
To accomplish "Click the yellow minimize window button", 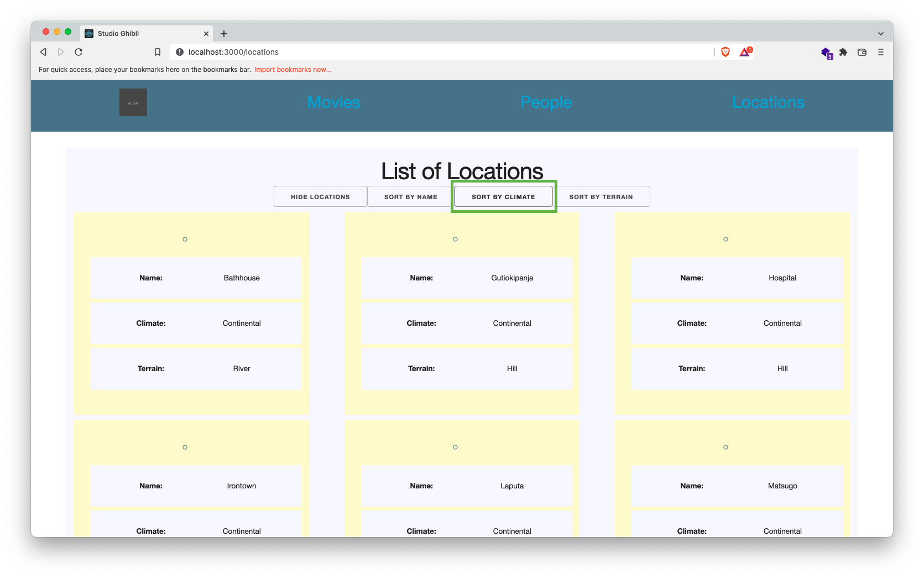I will (x=57, y=32).
